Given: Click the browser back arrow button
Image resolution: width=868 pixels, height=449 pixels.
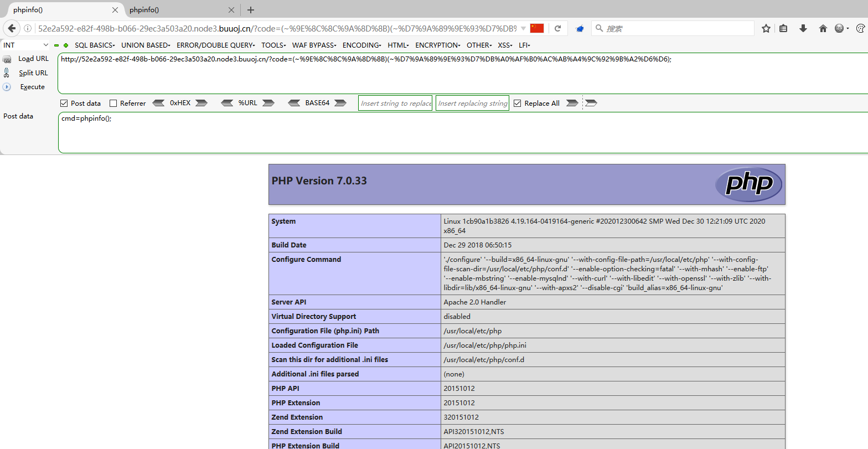Looking at the screenshot, I should (x=12, y=28).
